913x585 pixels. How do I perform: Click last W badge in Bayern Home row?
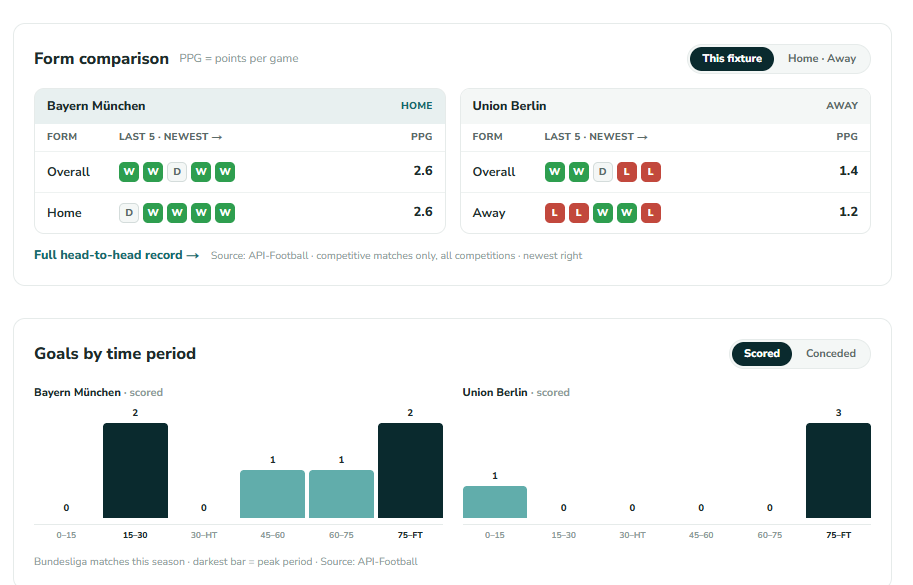point(225,212)
